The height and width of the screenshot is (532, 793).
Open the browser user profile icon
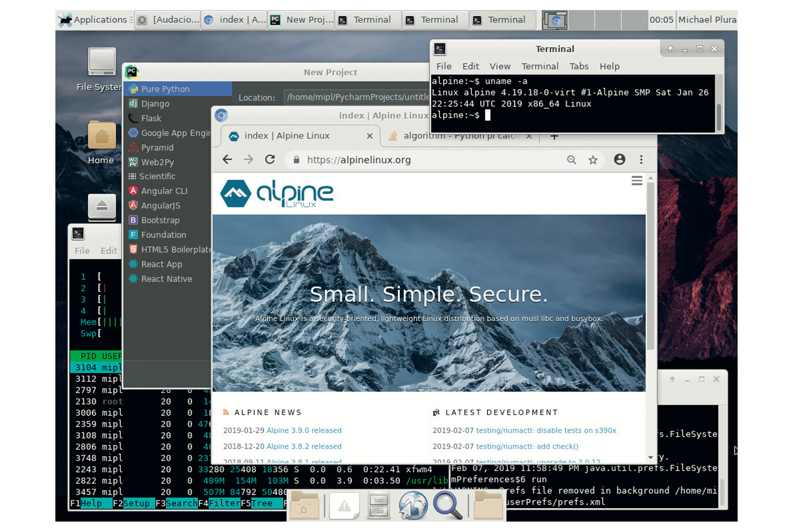[620, 160]
